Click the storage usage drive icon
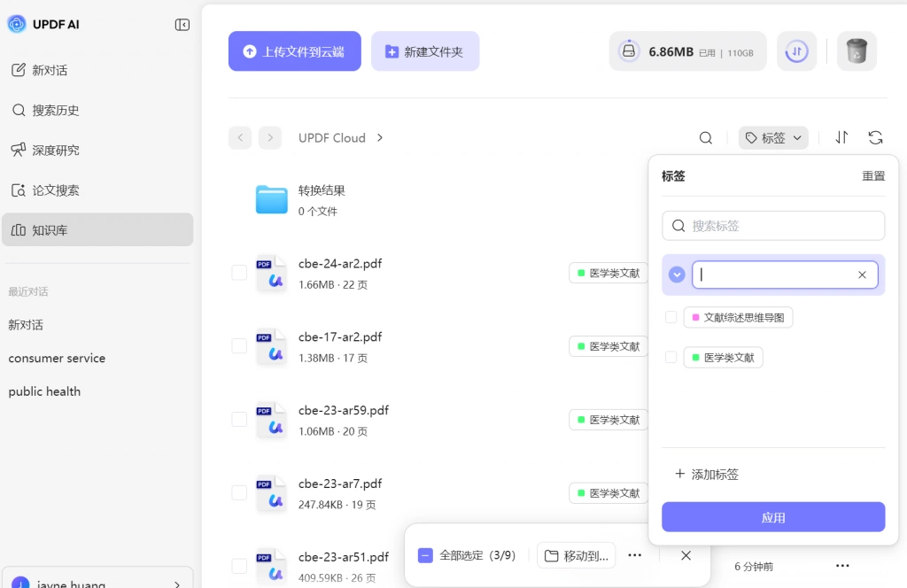The width and height of the screenshot is (907, 588). point(628,50)
